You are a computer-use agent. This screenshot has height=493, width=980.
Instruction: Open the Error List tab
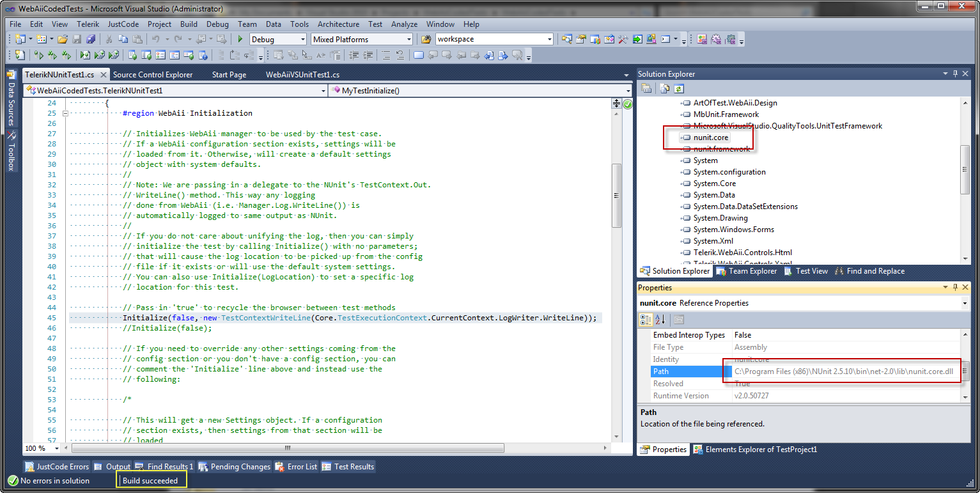(x=296, y=467)
